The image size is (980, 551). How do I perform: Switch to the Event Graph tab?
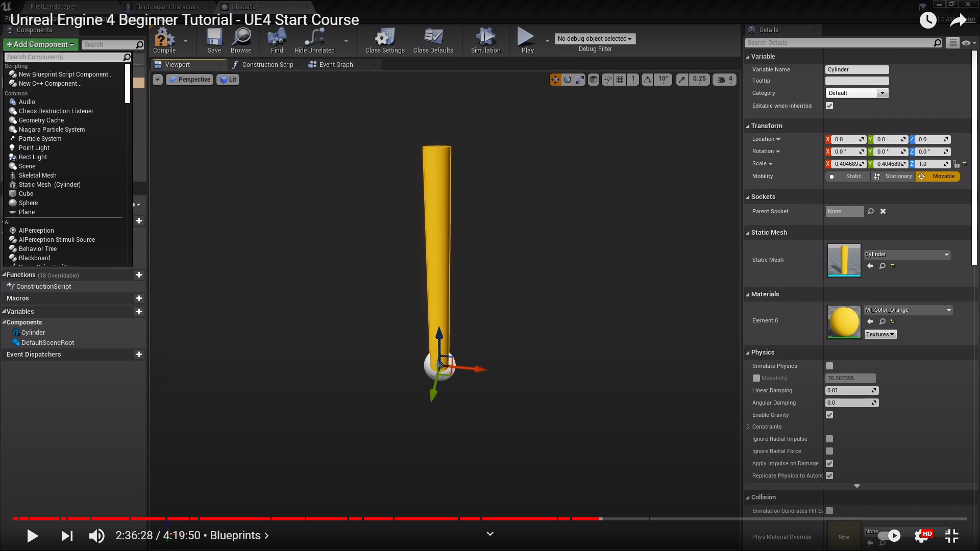(335, 65)
